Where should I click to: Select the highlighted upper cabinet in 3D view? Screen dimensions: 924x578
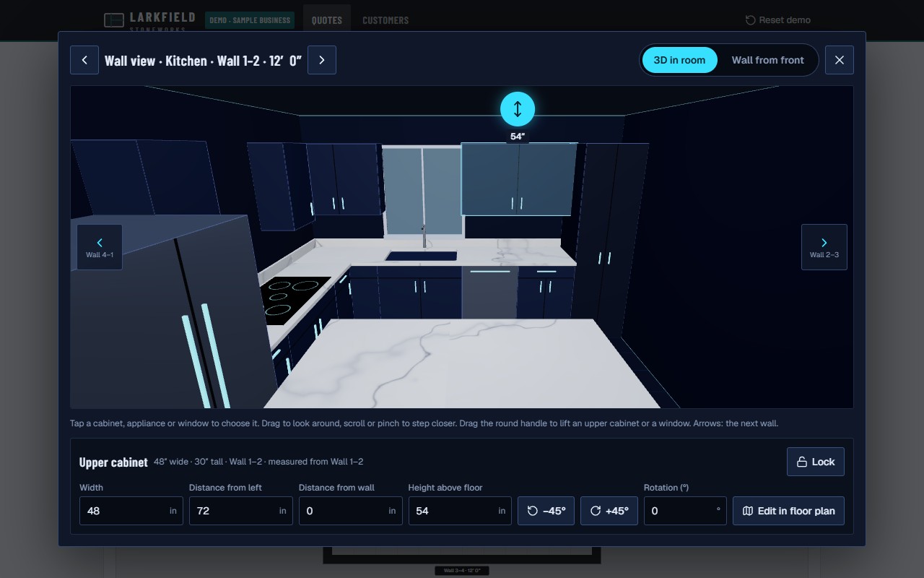point(518,179)
